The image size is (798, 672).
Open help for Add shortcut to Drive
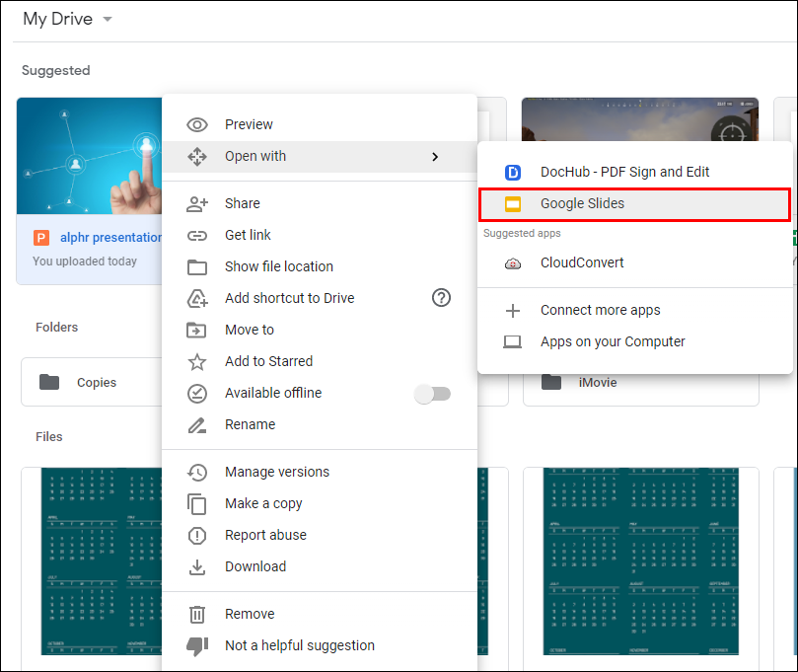[441, 298]
